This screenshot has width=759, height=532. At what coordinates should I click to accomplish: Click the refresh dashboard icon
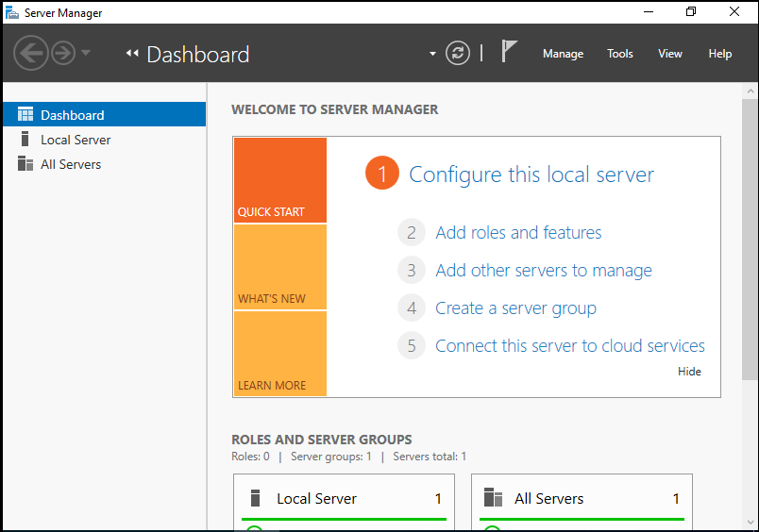[458, 53]
